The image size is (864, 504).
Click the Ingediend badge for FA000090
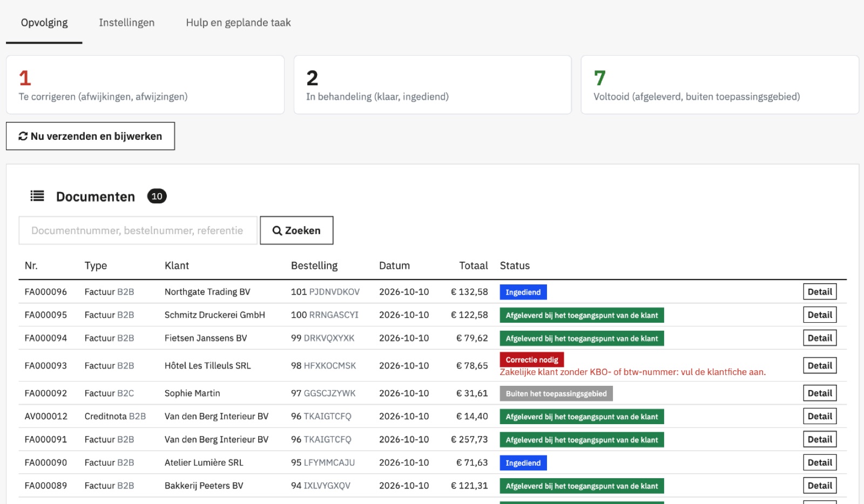click(523, 463)
